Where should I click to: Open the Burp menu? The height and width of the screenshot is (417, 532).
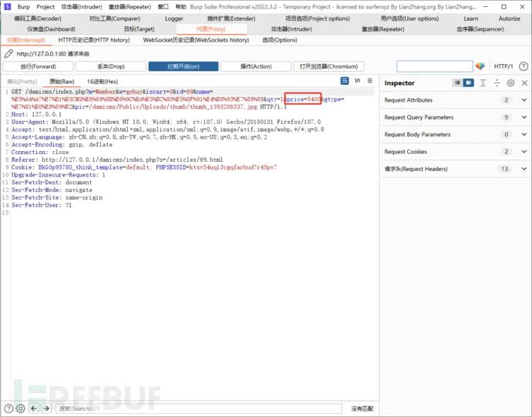pos(23,7)
